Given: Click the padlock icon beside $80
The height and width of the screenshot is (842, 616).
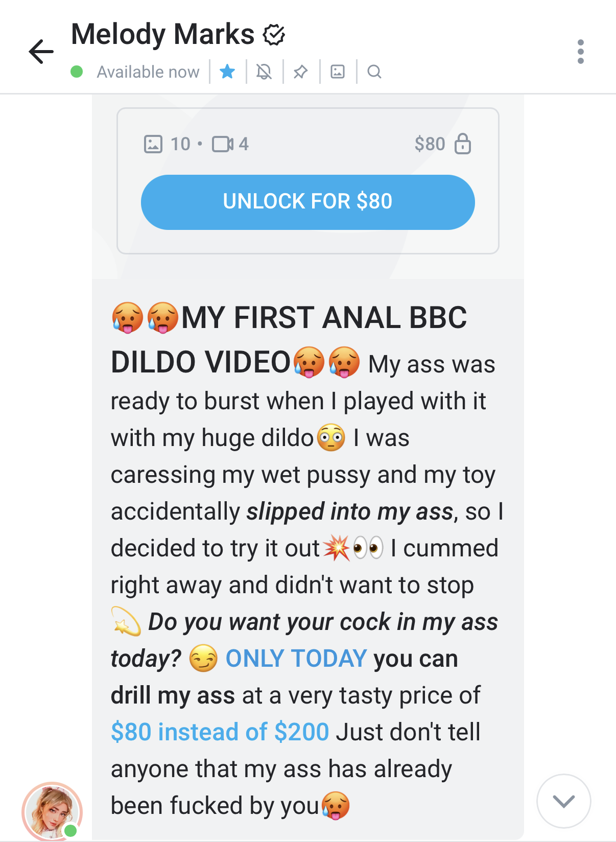Looking at the screenshot, I should pyautogui.click(x=463, y=144).
